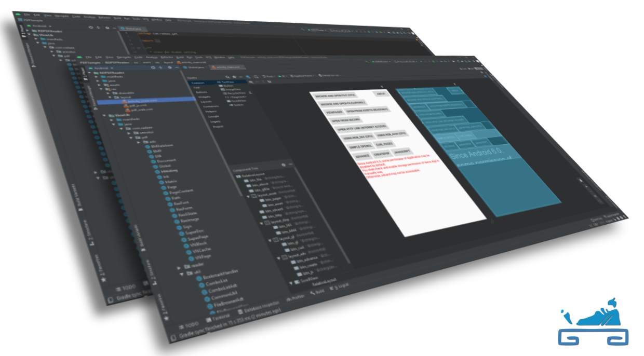Select the Text category in the Palette
This screenshot has width=644, height=356.
pyautogui.click(x=196, y=88)
